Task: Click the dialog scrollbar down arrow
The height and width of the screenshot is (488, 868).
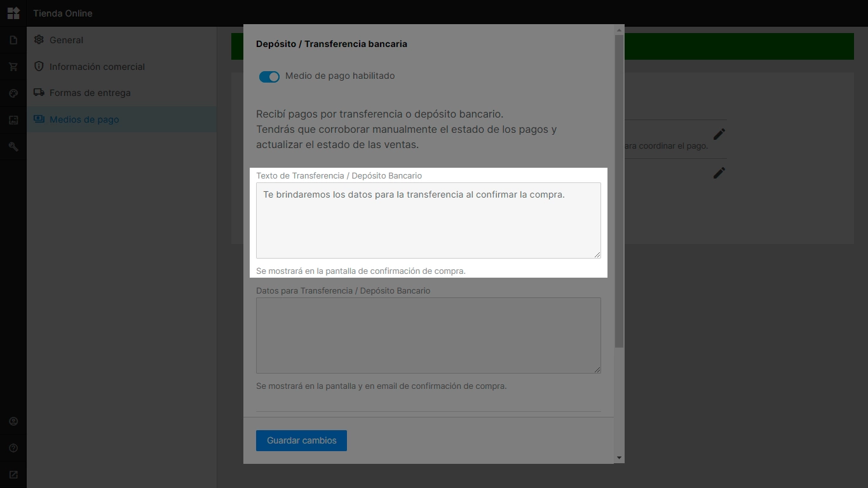Action: pos(619,458)
